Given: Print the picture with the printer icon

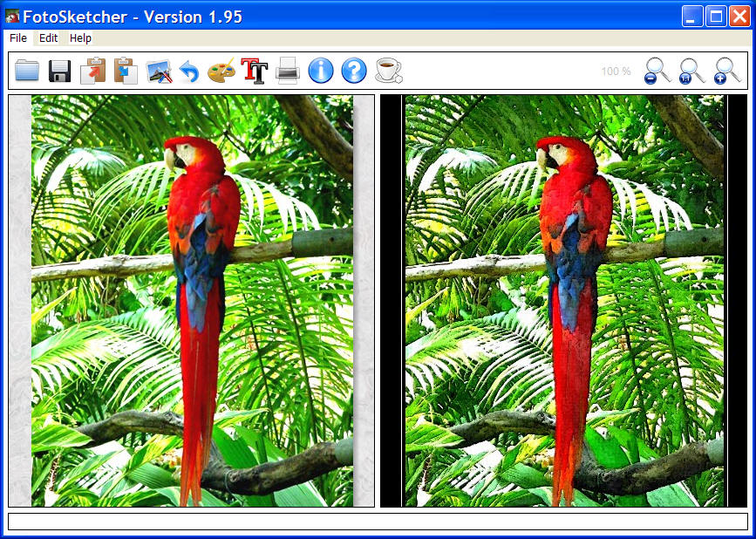Looking at the screenshot, I should (288, 71).
